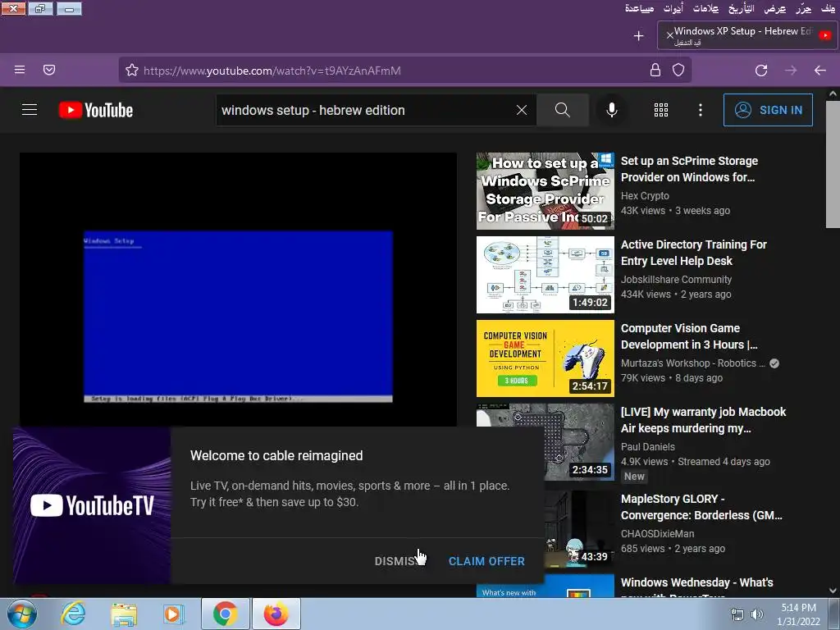
Task: Visit CHAOSDixieMan channel
Action: tap(657, 533)
